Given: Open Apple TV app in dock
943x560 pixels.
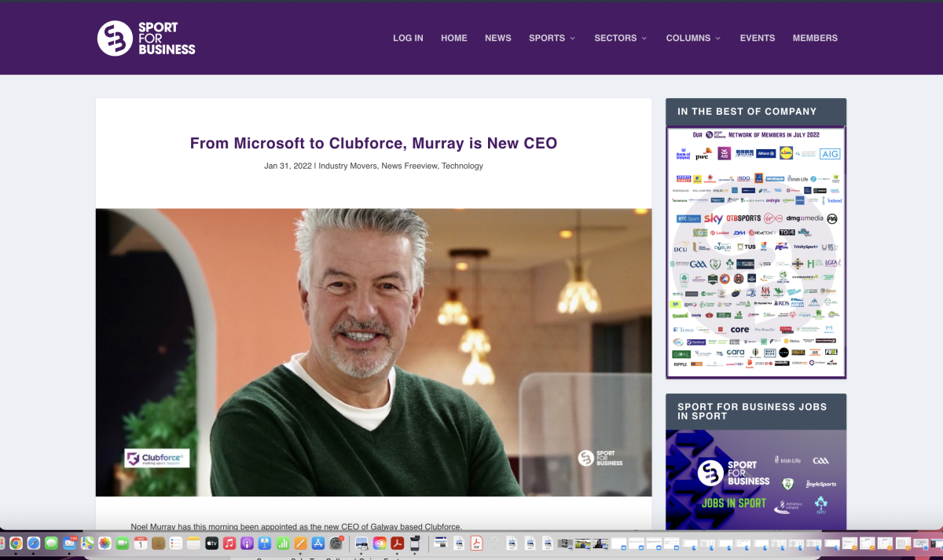Looking at the screenshot, I should tap(211, 543).
